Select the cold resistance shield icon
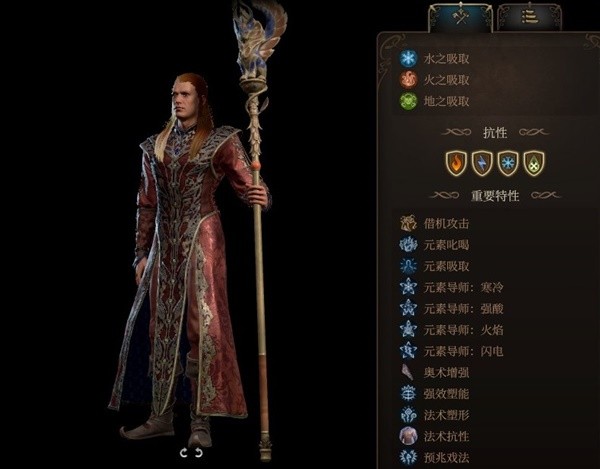The height and width of the screenshot is (469, 600). 508,163
